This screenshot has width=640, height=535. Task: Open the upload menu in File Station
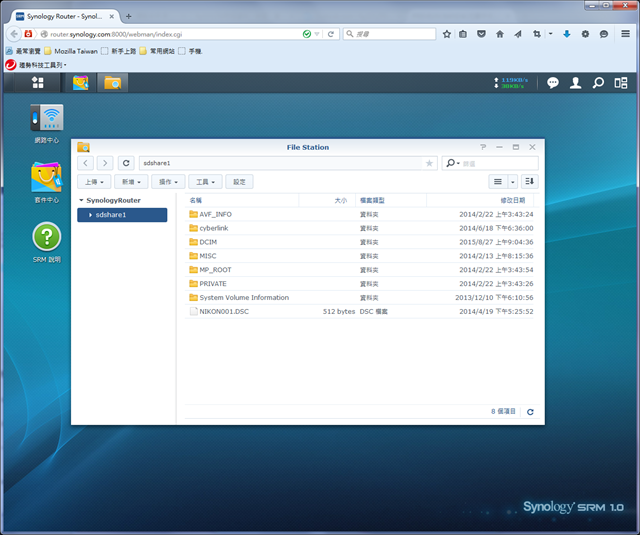94,182
